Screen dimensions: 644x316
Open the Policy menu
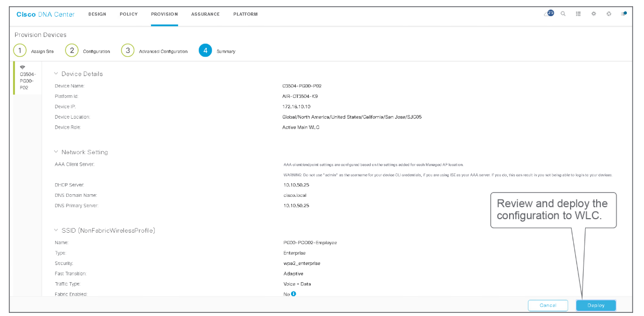tap(129, 14)
